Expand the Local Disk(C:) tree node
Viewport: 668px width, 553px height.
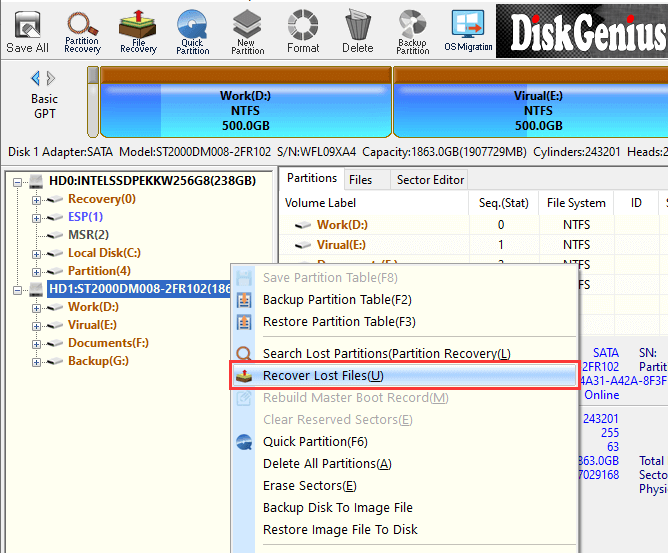point(37,253)
